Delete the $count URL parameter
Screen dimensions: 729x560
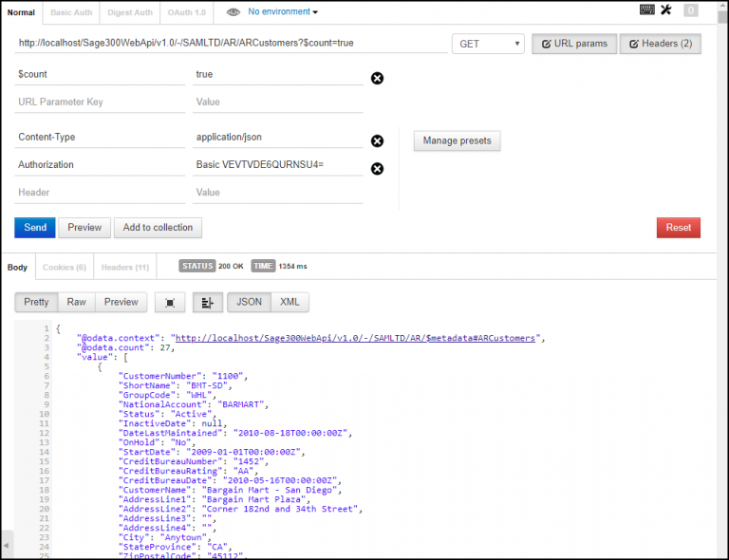[x=377, y=78]
